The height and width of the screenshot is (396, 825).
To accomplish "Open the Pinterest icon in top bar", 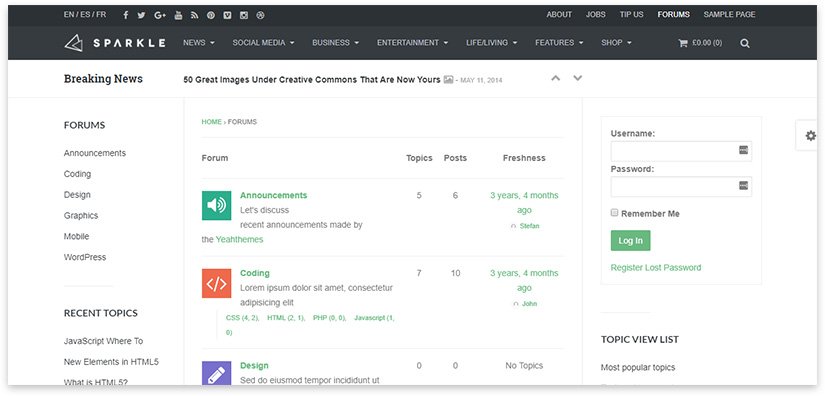I will (210, 15).
